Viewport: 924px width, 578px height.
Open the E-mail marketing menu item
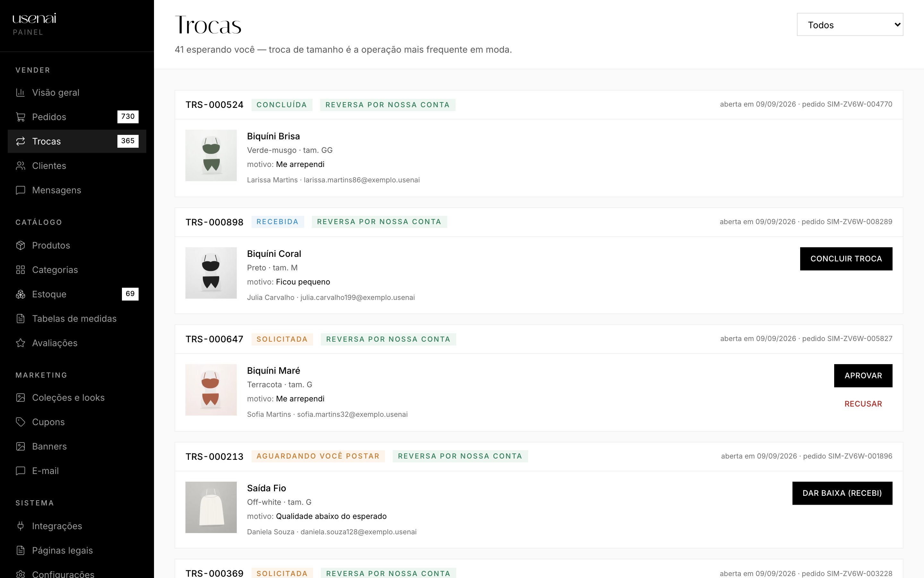click(x=77, y=471)
